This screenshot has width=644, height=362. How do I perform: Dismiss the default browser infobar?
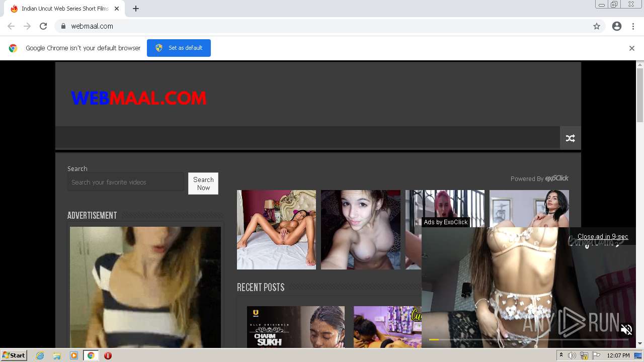pos(631,48)
